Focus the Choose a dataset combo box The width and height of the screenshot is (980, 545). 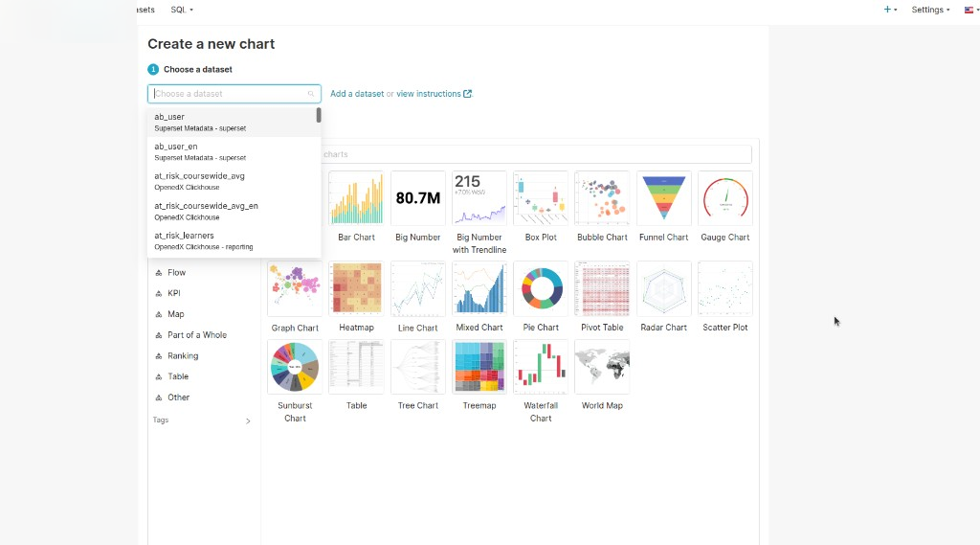point(234,94)
